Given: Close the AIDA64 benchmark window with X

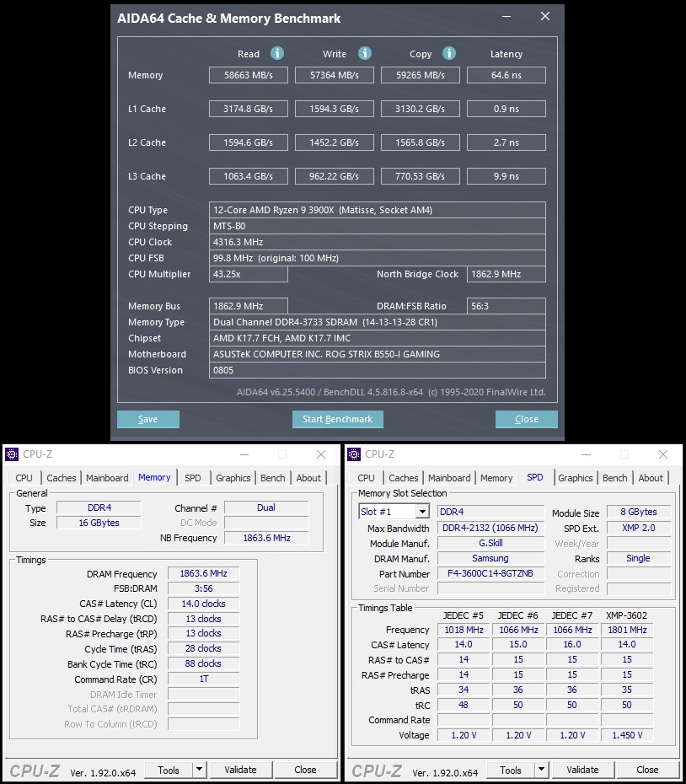Looking at the screenshot, I should (545, 17).
